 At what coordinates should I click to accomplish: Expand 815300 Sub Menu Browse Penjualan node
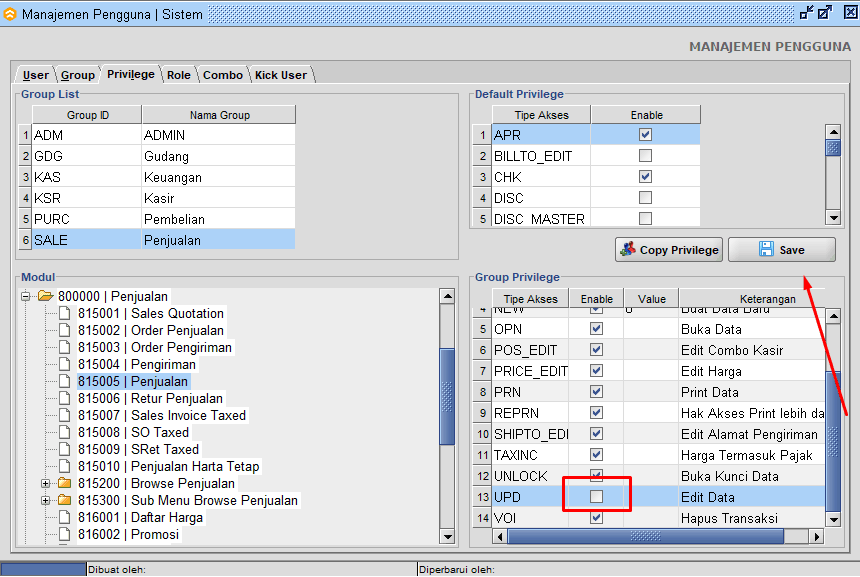tap(46, 501)
